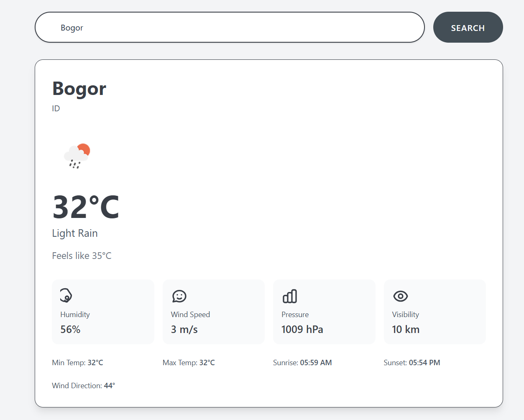Click the wind speed smiley icon
The width and height of the screenshot is (524, 420).
pos(179,296)
